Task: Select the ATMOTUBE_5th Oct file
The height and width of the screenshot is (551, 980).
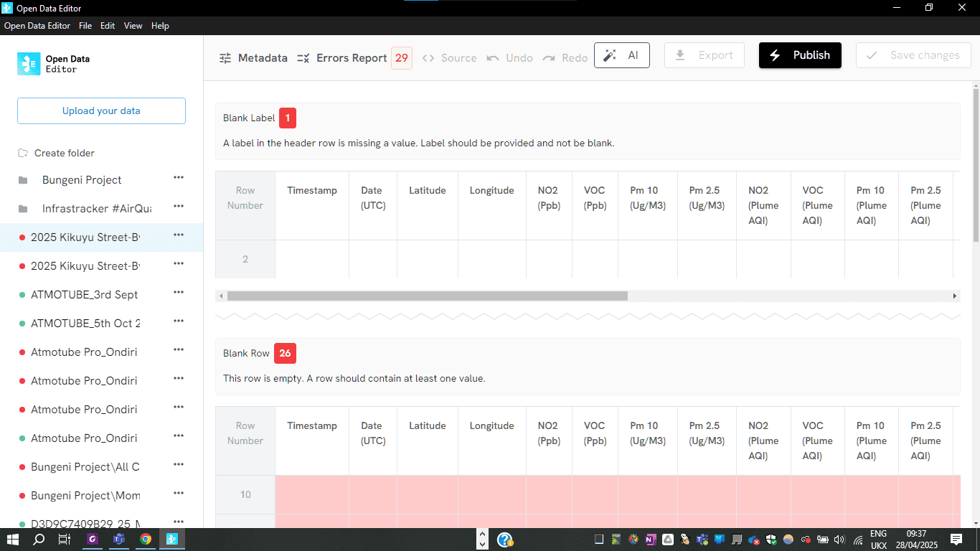Action: tap(85, 324)
